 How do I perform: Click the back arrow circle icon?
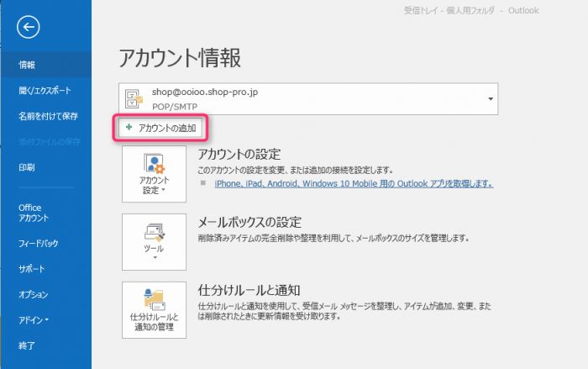point(28,28)
